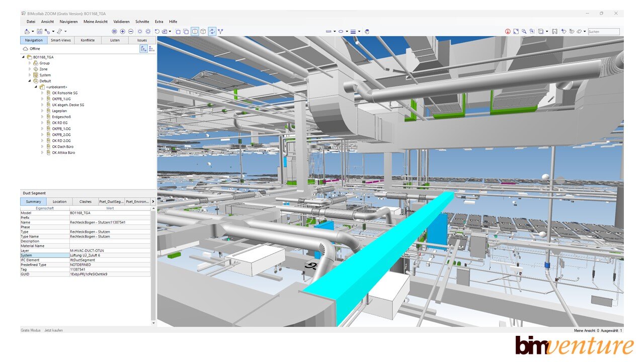Image resolution: width=644 pixels, height=362 pixels.
Task: Click the save viewpoint icon
Action: click(554, 31)
